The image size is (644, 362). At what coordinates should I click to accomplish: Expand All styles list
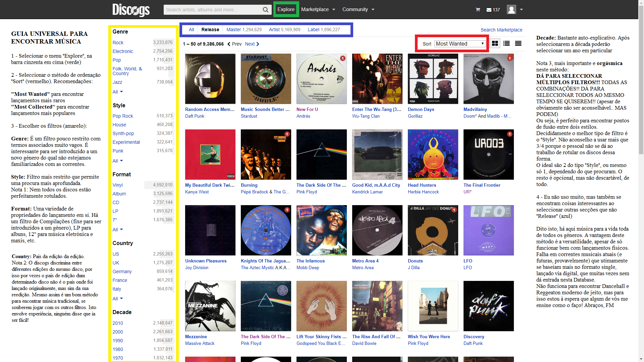118,161
